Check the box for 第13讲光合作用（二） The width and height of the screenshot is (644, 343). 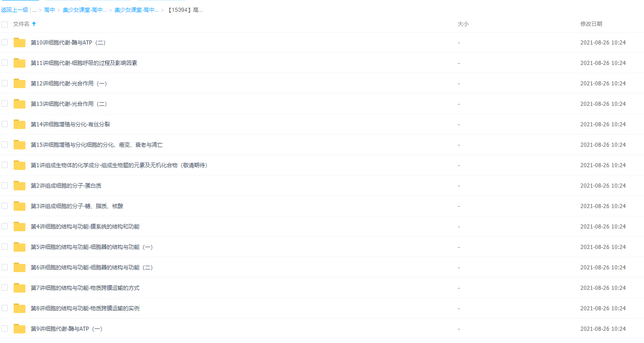[x=5, y=104]
